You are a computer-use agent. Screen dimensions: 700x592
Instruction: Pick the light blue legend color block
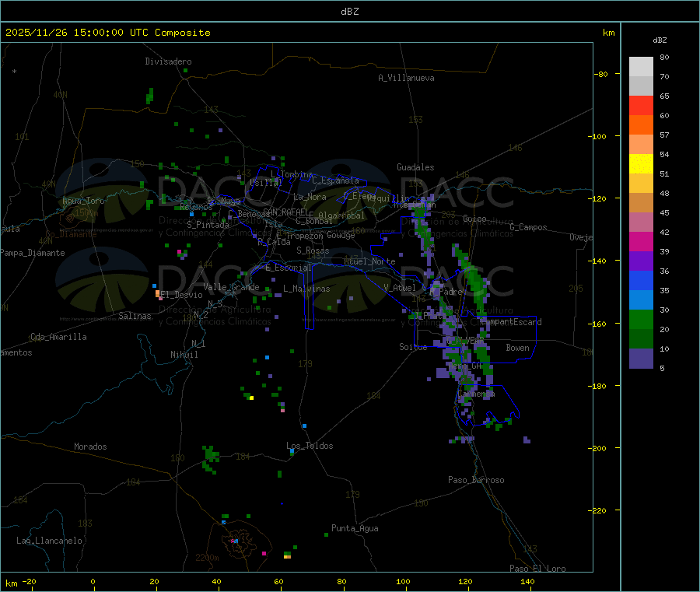(x=641, y=300)
